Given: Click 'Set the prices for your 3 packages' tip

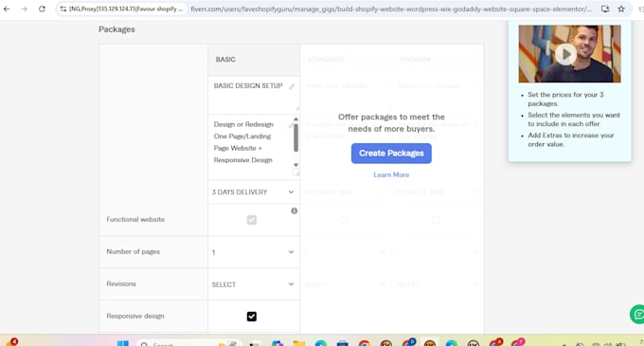Looking at the screenshot, I should tap(565, 99).
